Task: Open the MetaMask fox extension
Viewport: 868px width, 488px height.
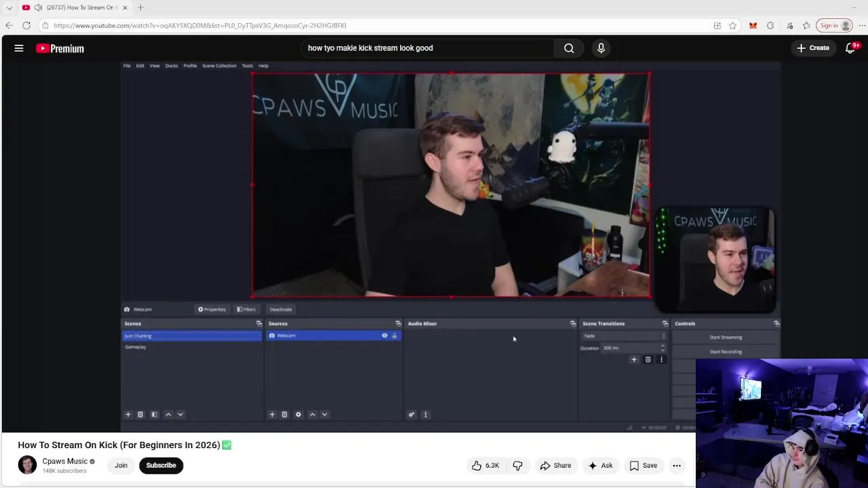Action: click(x=753, y=26)
